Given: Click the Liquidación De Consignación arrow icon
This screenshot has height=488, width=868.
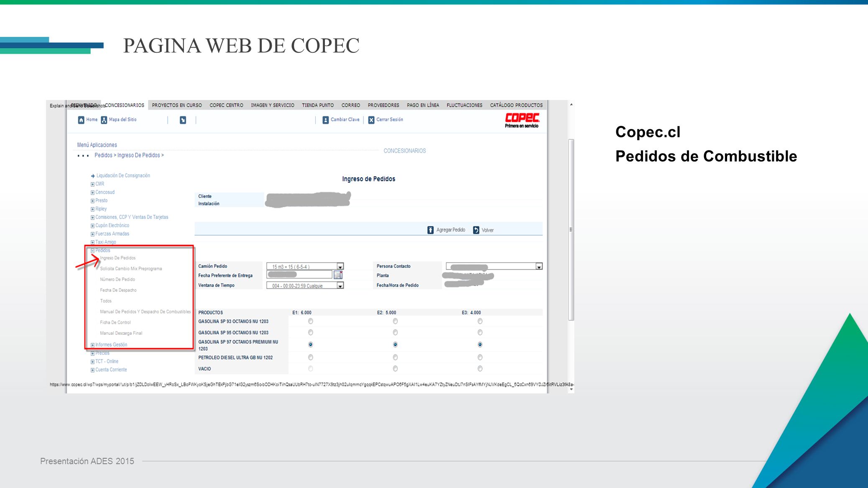Looking at the screenshot, I should (x=93, y=176).
